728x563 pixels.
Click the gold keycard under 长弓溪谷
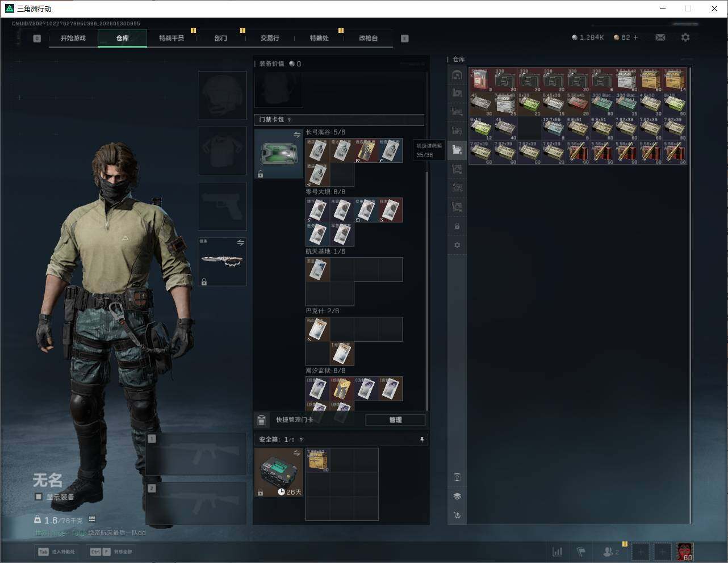[x=366, y=150]
